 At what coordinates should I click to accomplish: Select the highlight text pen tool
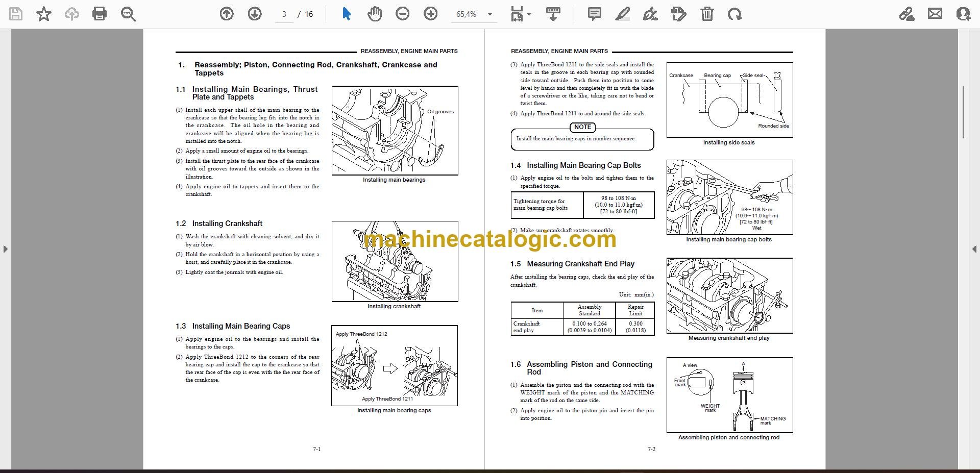623,14
